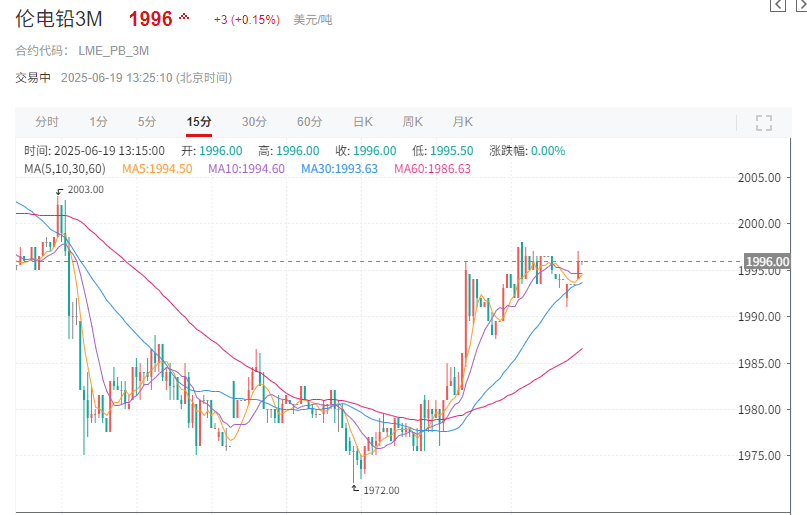Select the 1分 interval tab
This screenshot has width=807, height=515.
(x=98, y=122)
